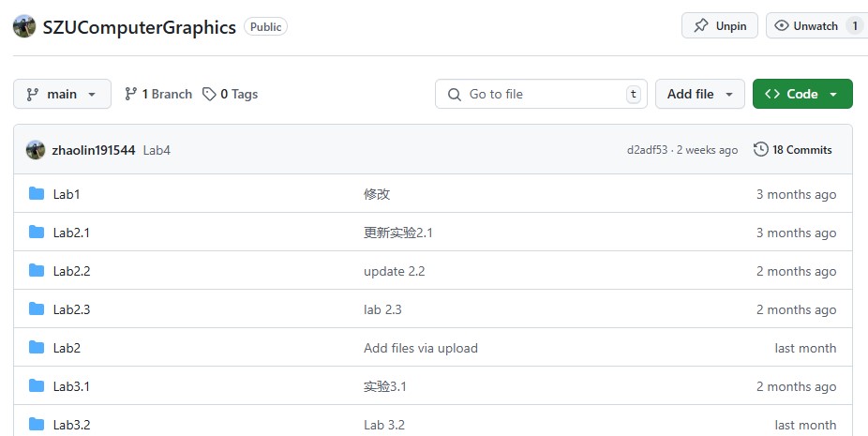Open the Lab2.3 folder
The height and width of the screenshot is (436, 868).
point(71,309)
